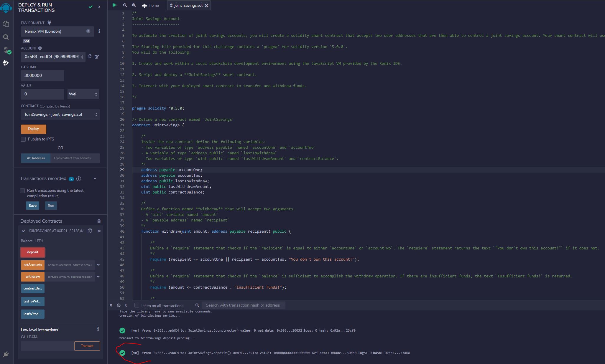Click the CALLDATA input field
Image resolution: width=605 pixels, height=364 pixels.
pos(47,346)
